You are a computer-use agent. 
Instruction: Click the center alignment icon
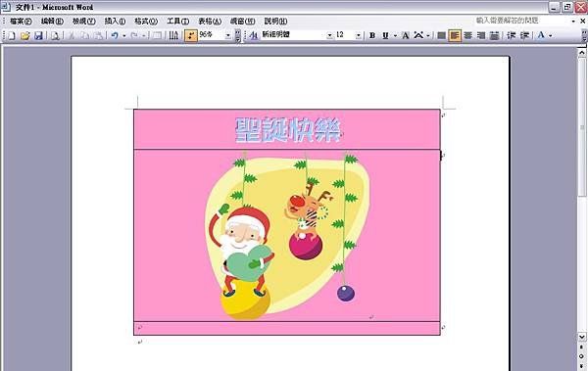(468, 35)
